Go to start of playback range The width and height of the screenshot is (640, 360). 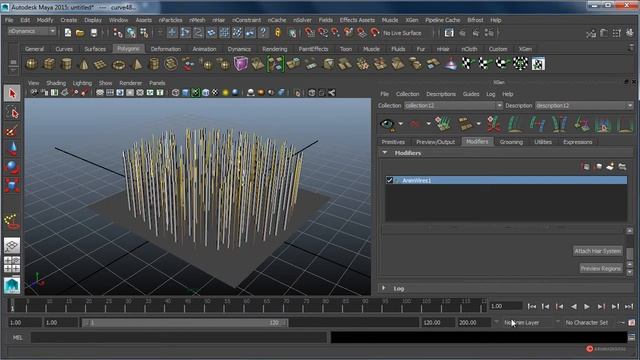tap(531, 306)
